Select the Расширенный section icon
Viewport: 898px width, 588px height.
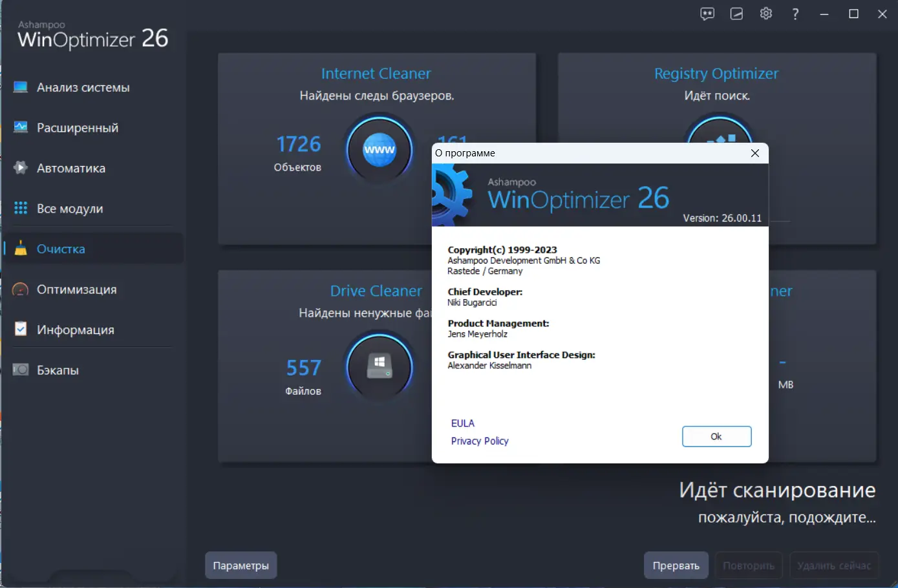(x=21, y=127)
